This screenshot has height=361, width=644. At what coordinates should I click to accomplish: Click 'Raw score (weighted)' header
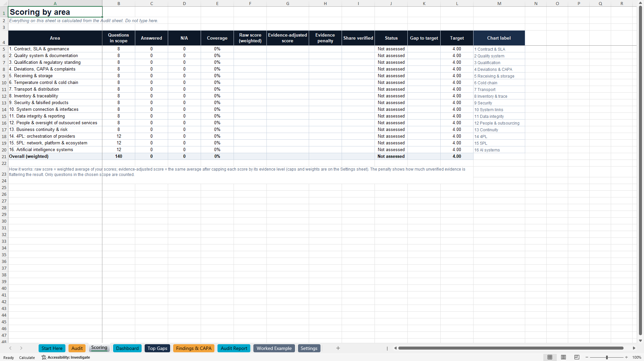pyautogui.click(x=250, y=38)
